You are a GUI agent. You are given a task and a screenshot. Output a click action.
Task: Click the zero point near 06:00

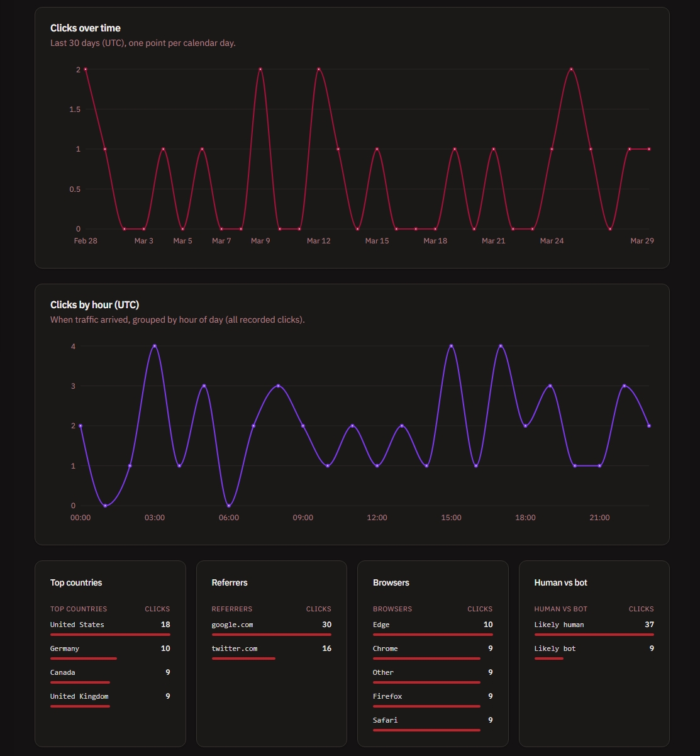(x=228, y=505)
